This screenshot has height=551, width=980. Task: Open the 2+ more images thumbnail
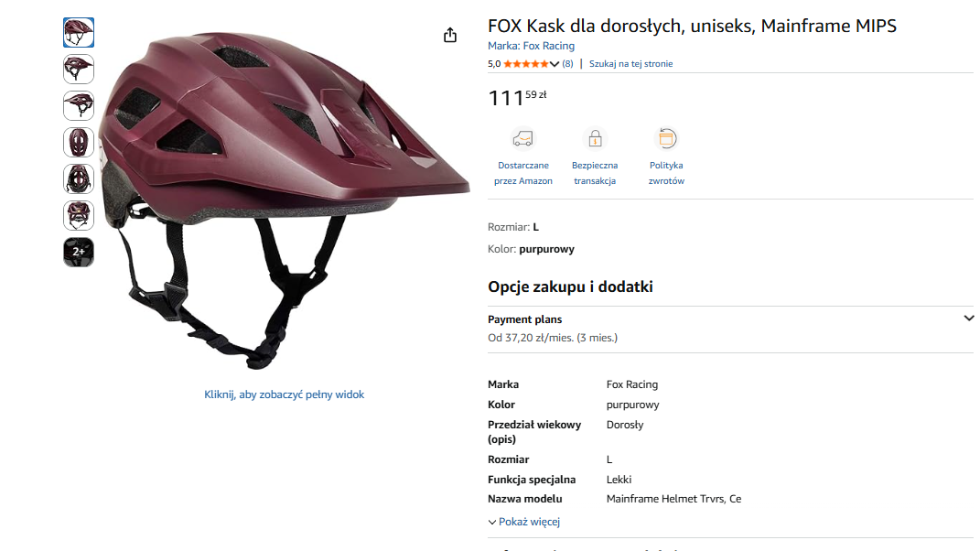[79, 252]
